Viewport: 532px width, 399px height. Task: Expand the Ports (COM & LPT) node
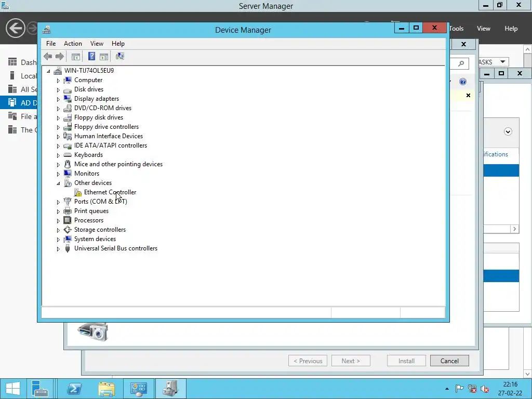click(x=58, y=202)
